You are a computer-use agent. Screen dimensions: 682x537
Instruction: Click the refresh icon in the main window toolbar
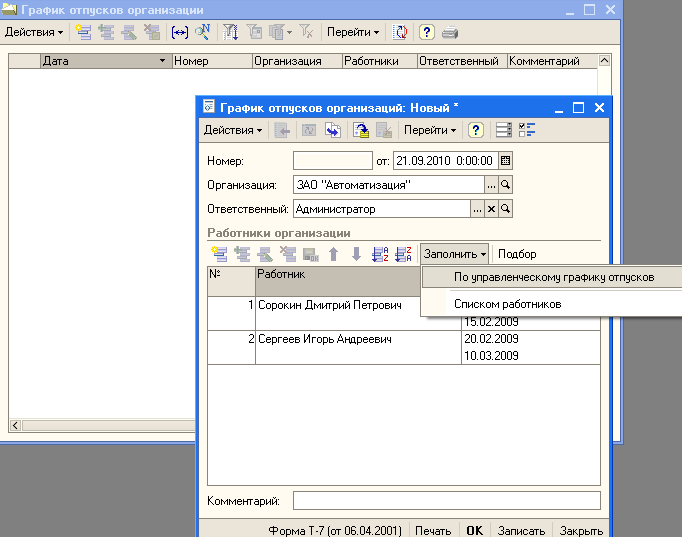point(400,32)
